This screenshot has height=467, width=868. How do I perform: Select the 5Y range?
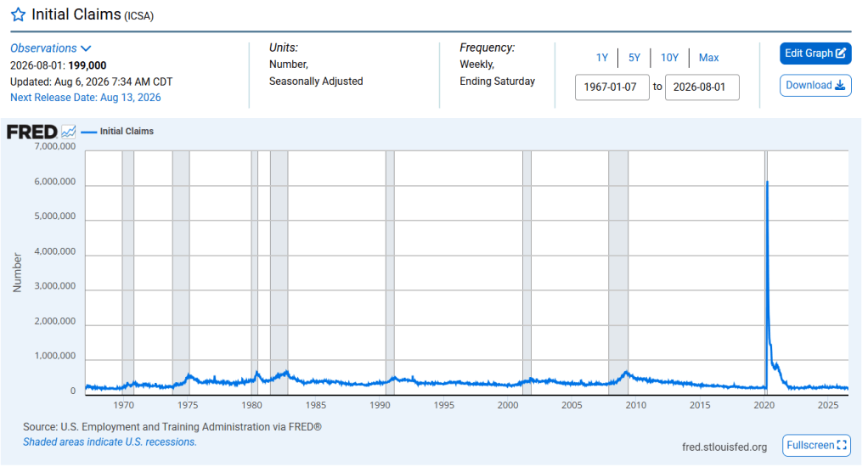point(634,58)
